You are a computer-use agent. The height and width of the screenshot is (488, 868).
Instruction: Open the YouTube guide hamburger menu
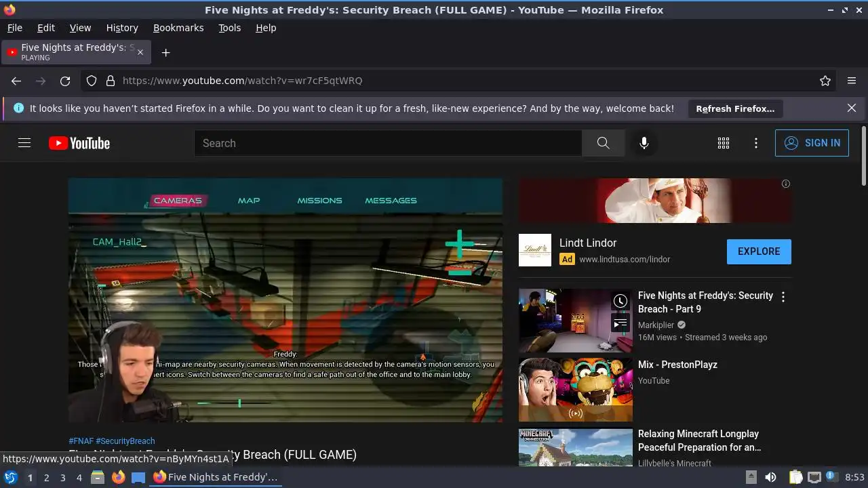pyautogui.click(x=24, y=143)
